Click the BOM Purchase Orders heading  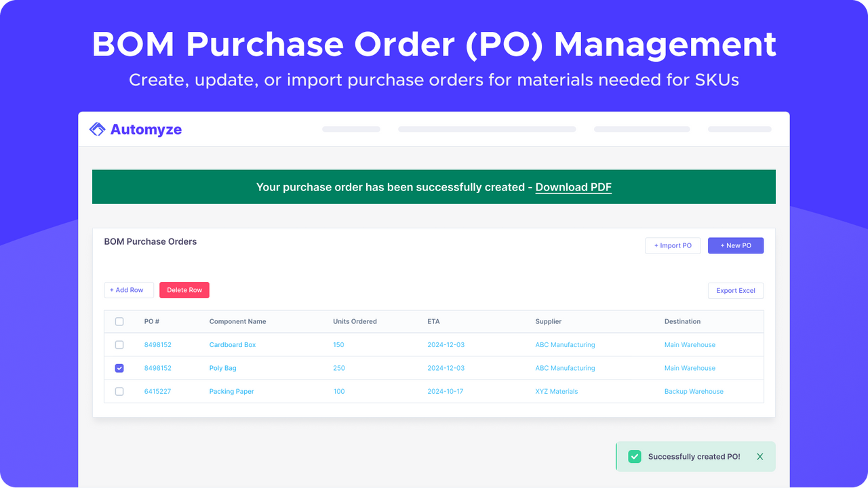pyautogui.click(x=151, y=241)
